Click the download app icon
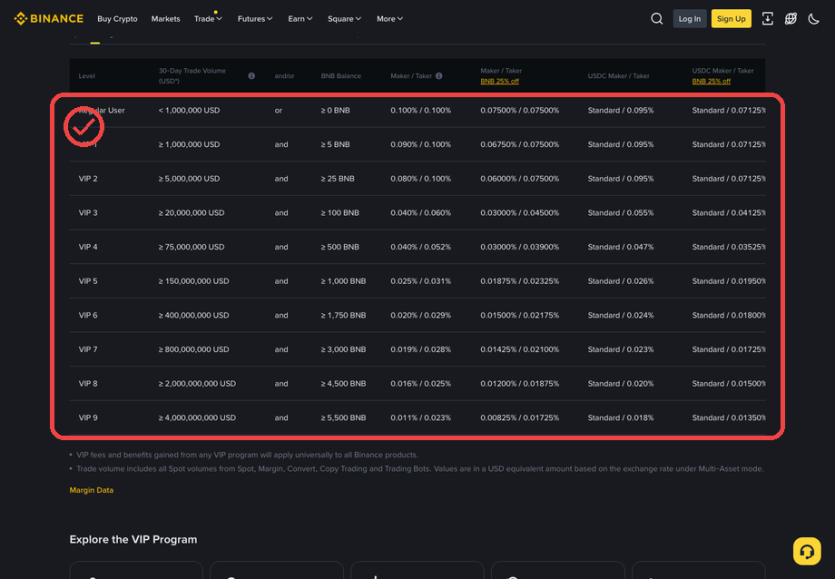This screenshot has width=835, height=579. point(767,19)
